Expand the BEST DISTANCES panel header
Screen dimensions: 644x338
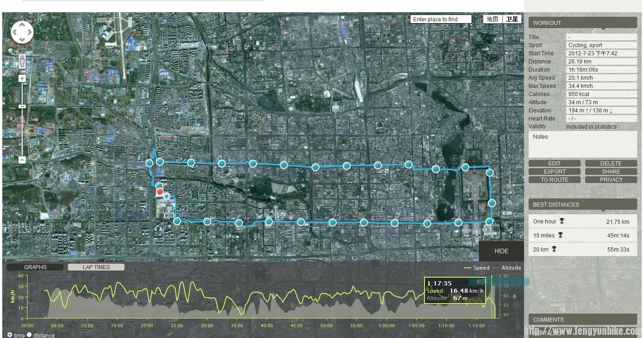coord(582,204)
